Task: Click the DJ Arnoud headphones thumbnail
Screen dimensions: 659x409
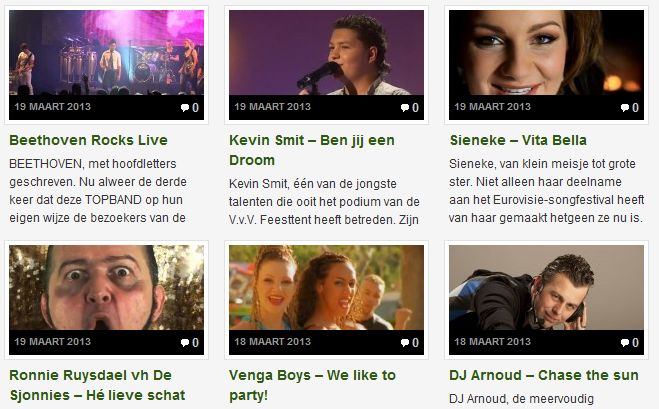Action: (546, 288)
